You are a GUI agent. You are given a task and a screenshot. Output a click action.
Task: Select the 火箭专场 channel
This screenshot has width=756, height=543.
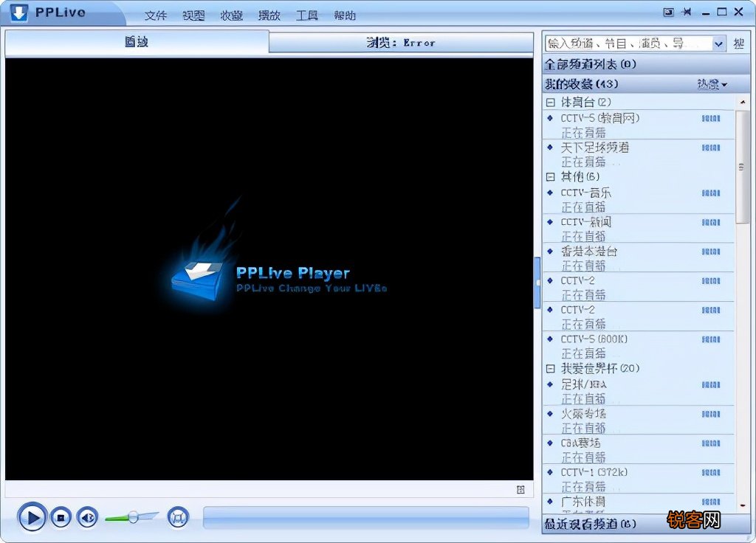(x=639, y=421)
